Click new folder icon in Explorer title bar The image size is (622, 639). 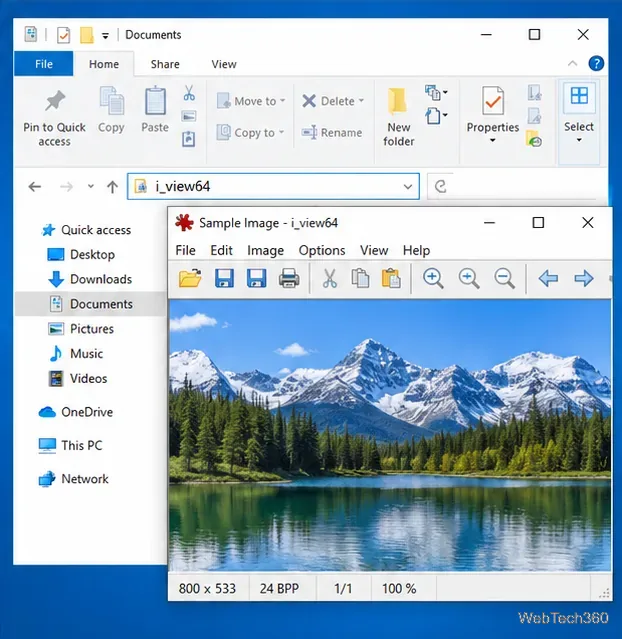(x=86, y=35)
